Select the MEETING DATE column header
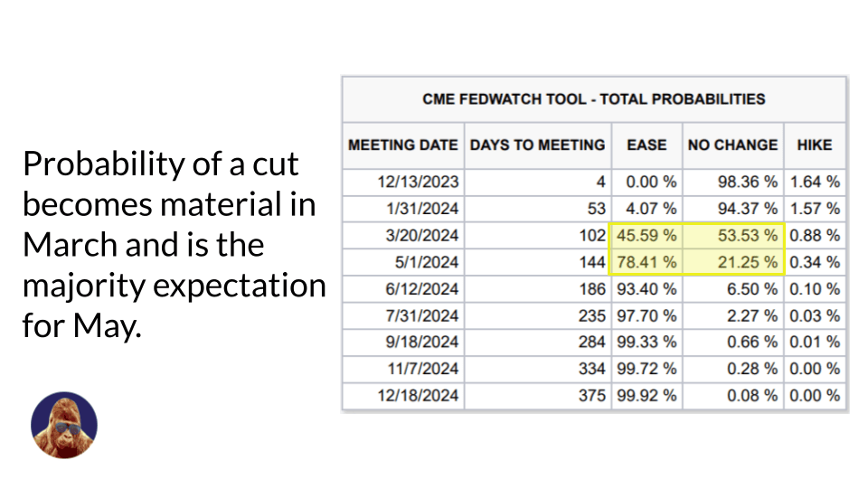 pos(403,145)
